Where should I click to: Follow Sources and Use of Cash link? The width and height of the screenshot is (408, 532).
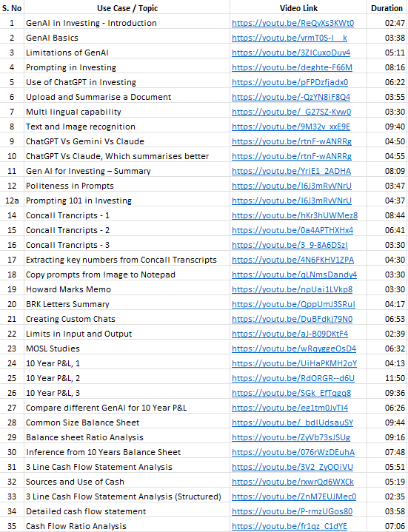(292, 482)
